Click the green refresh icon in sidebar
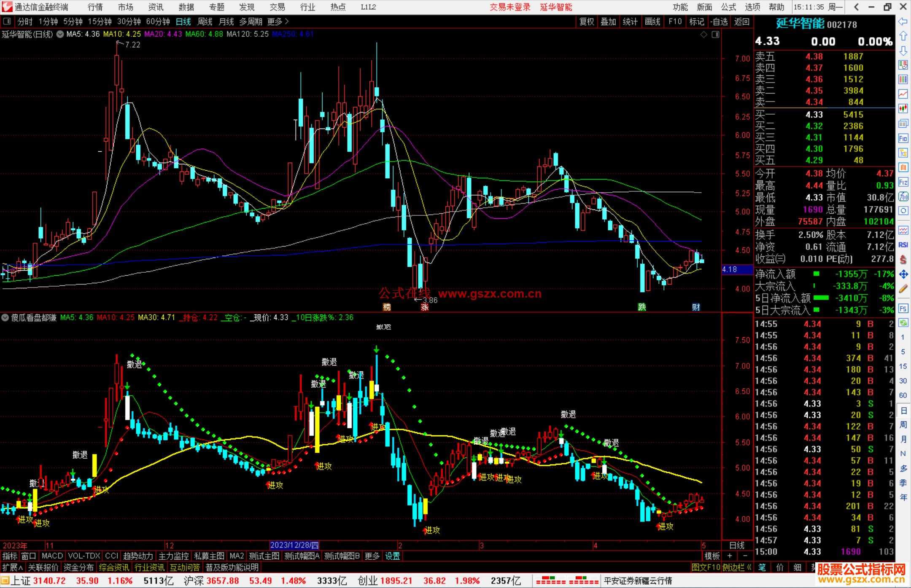Screen dimensions: 911x588 [x=903, y=323]
